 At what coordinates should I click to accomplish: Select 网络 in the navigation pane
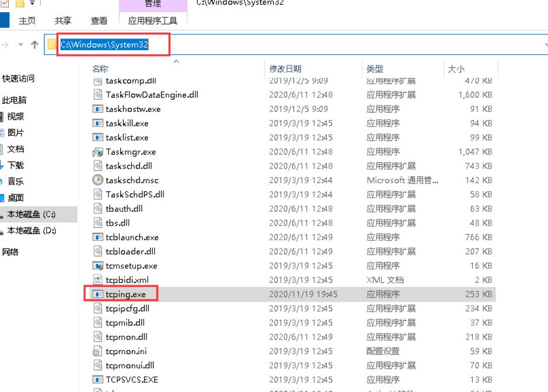pos(10,252)
